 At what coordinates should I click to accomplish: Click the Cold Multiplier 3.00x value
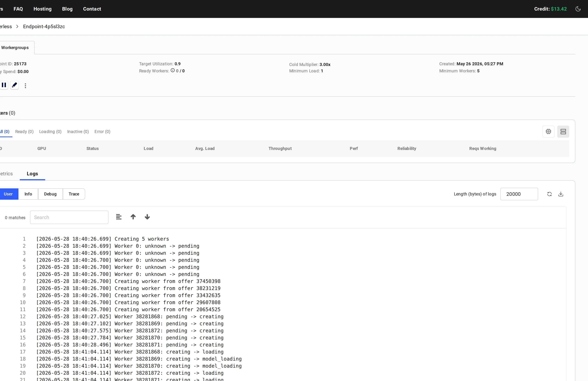325,64
